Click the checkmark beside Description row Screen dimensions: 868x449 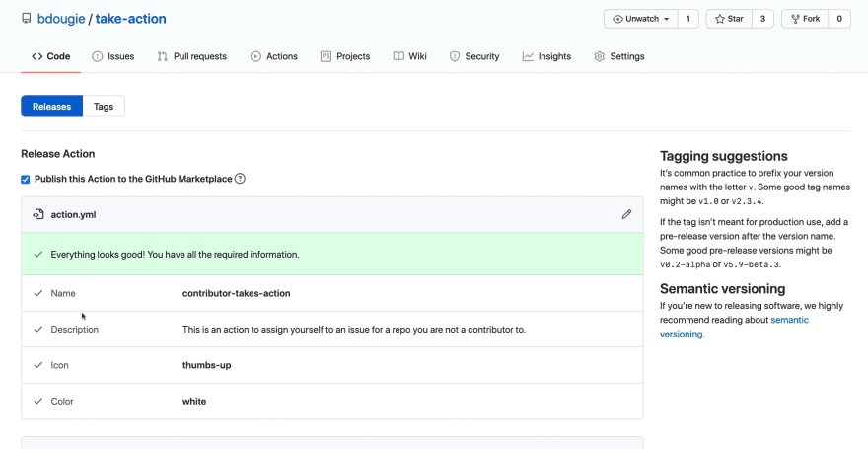tap(38, 329)
